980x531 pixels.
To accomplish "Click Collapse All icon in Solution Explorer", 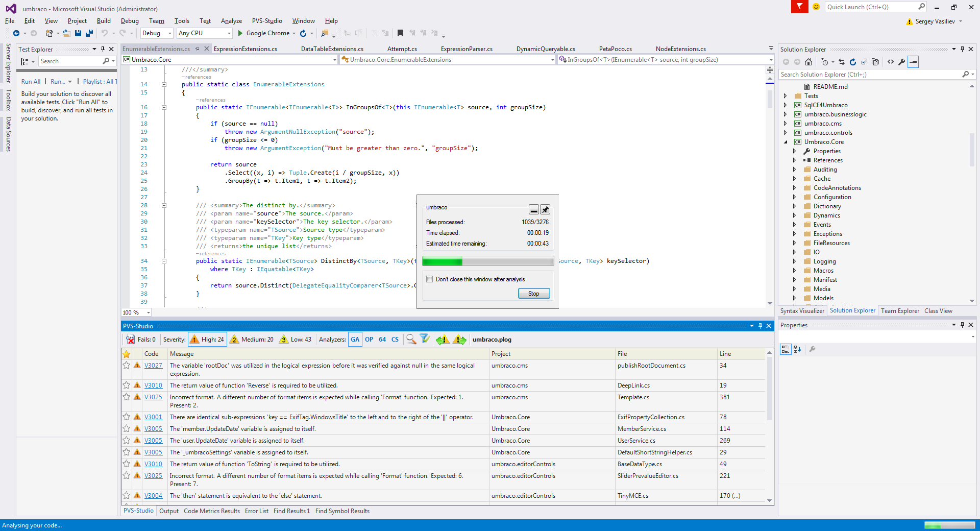I will click(864, 62).
